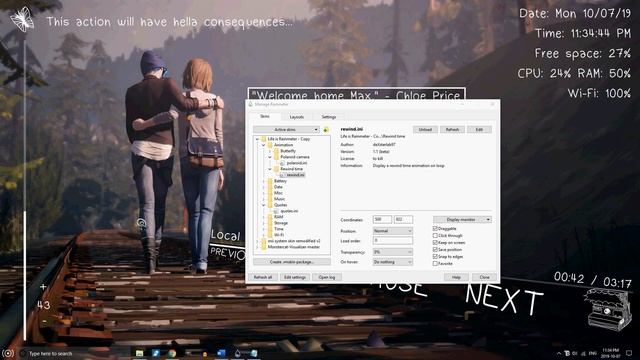Screen dimensions: 640x360
Task: Click the Refresh button for rewind.ini
Action: 452,129
